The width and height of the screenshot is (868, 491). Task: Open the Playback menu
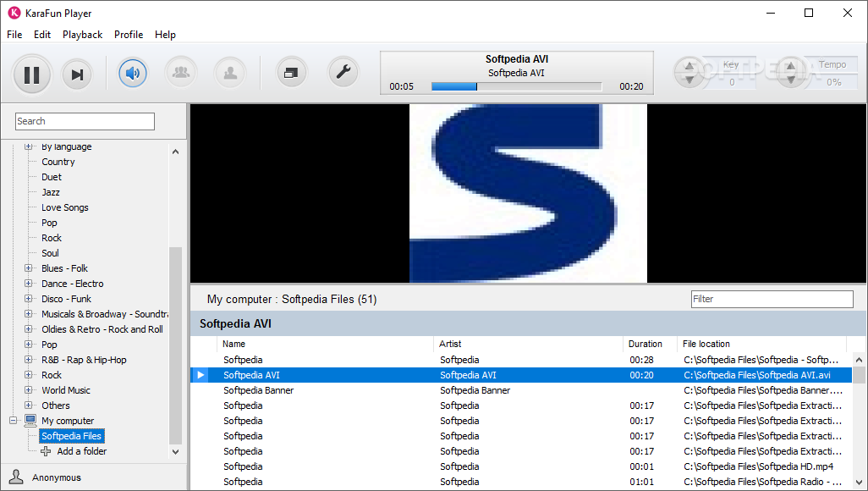click(x=82, y=35)
